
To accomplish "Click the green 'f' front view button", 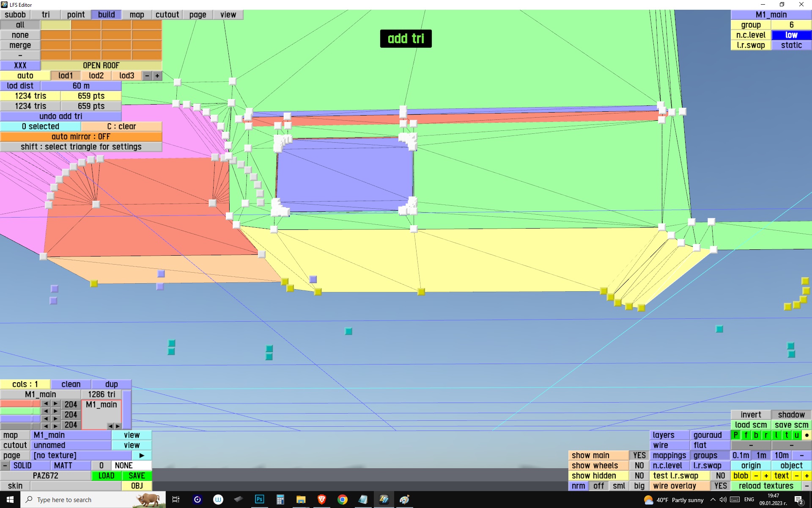I will [x=746, y=435].
